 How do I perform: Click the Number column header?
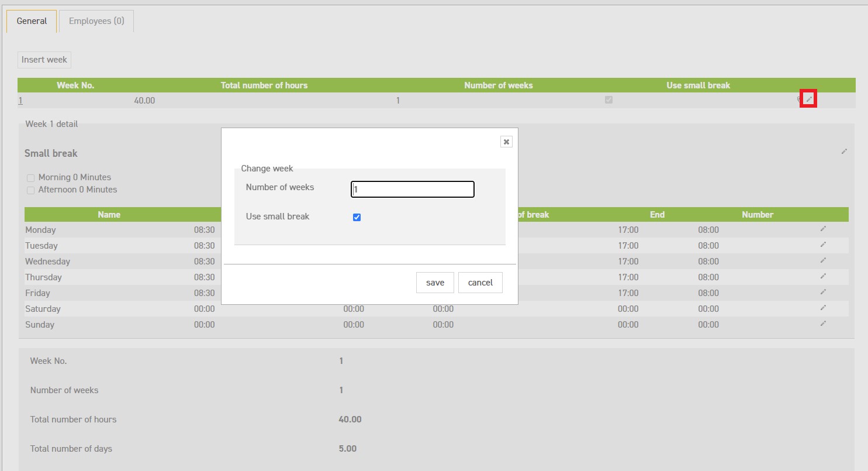click(x=758, y=215)
